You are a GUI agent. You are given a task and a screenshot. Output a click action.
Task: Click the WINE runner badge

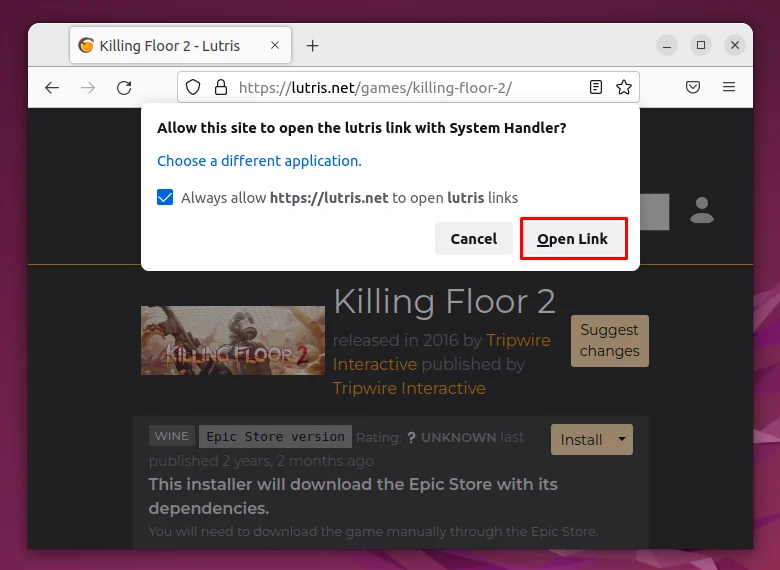[x=172, y=436]
